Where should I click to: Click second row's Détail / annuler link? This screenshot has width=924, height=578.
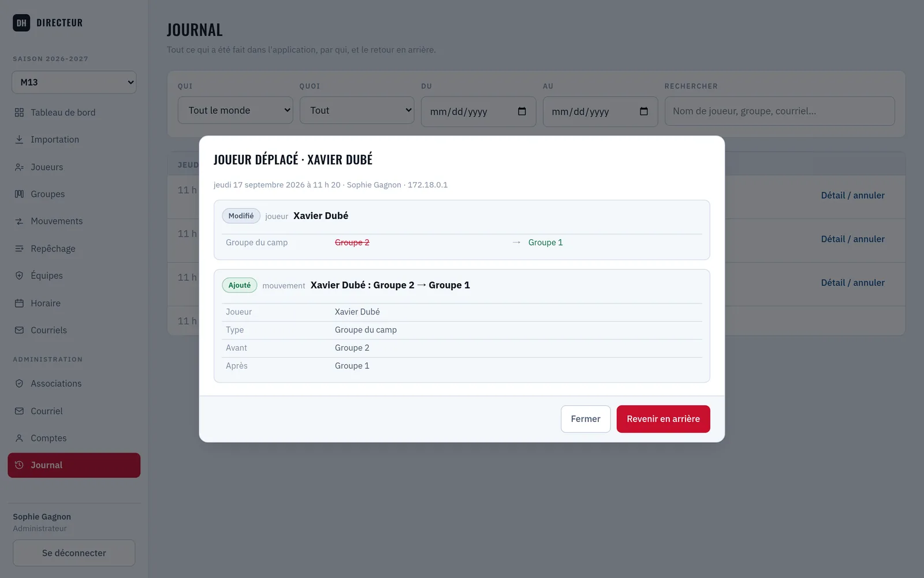(852, 239)
